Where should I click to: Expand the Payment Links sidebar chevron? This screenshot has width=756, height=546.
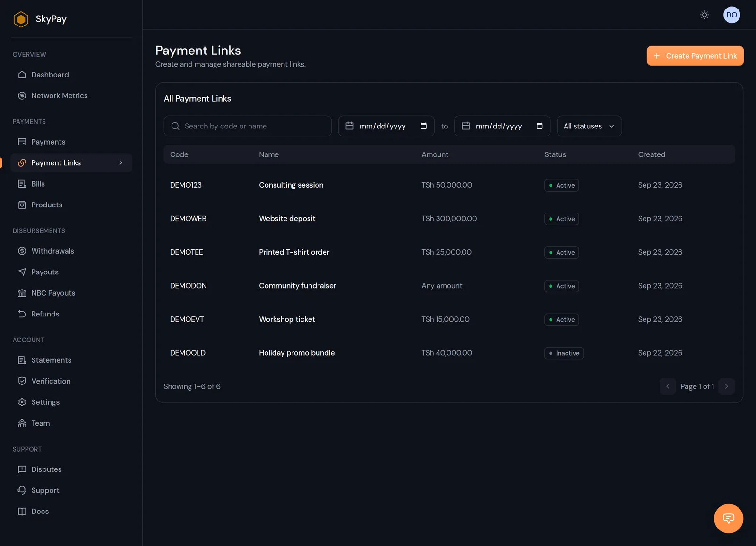(x=120, y=162)
